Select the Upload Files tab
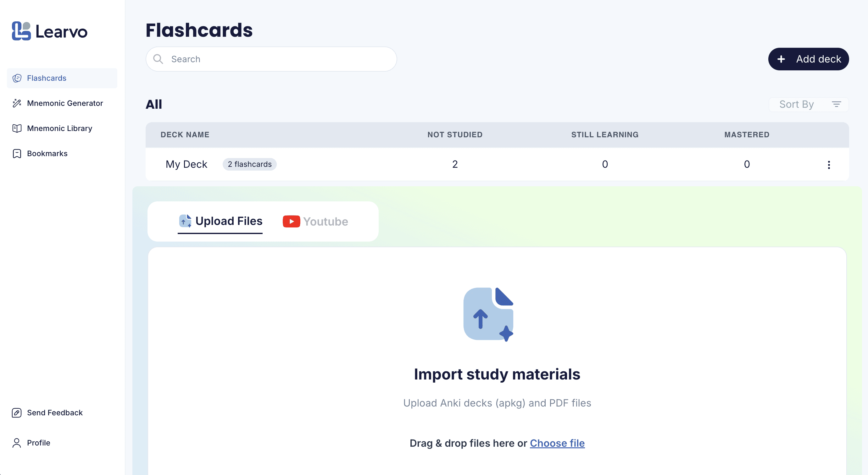The width and height of the screenshot is (868, 475). (220, 221)
